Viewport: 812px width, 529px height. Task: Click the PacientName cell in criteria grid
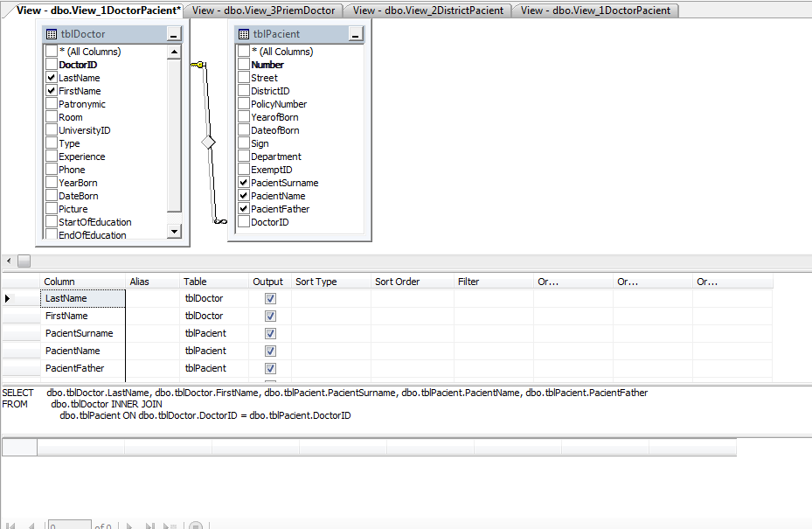pyautogui.click(x=83, y=351)
